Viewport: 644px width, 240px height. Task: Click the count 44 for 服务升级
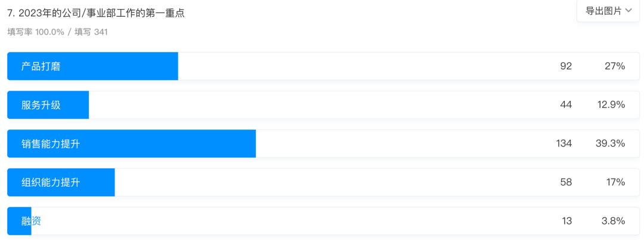566,105
